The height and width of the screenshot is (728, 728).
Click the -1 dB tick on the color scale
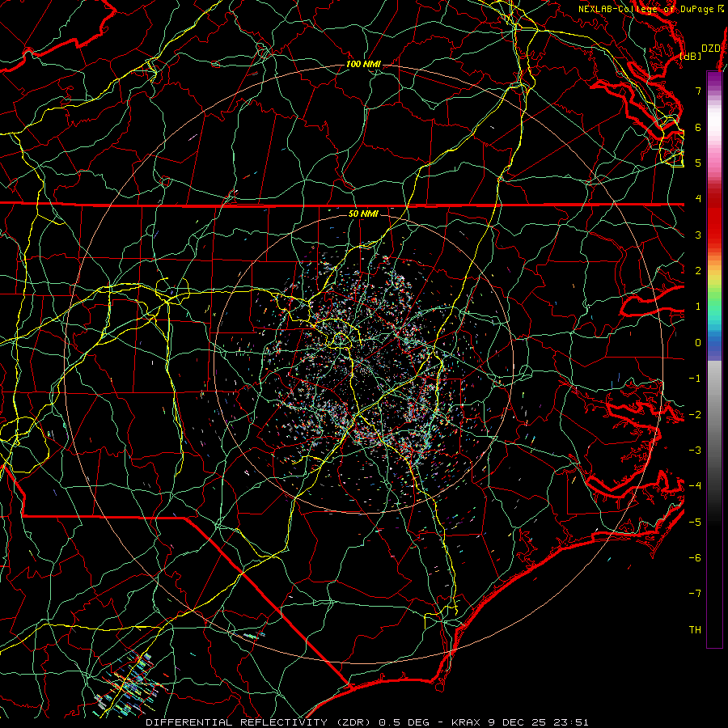pyautogui.click(x=695, y=379)
